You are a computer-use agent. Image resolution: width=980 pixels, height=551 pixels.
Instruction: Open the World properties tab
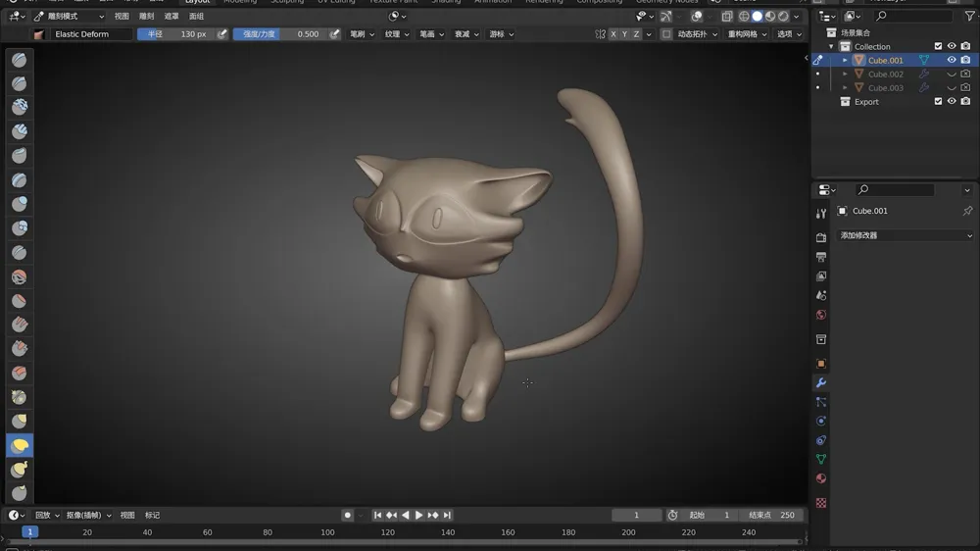click(821, 315)
